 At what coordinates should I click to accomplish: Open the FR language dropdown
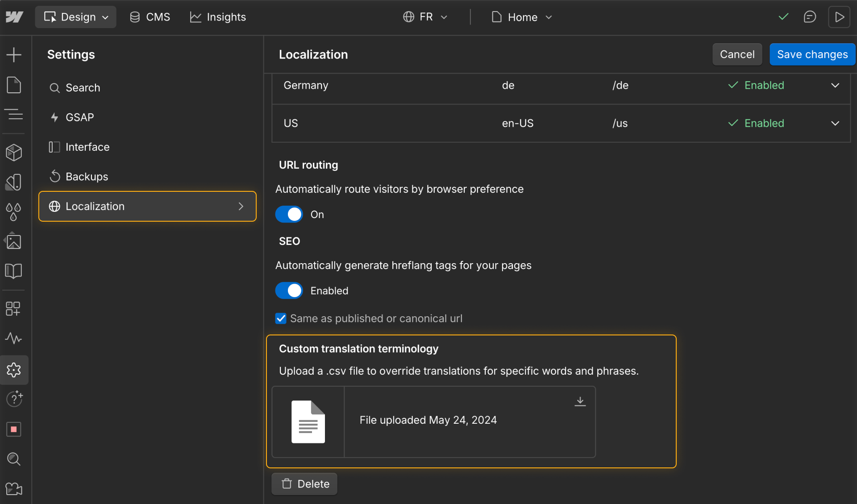coord(425,17)
